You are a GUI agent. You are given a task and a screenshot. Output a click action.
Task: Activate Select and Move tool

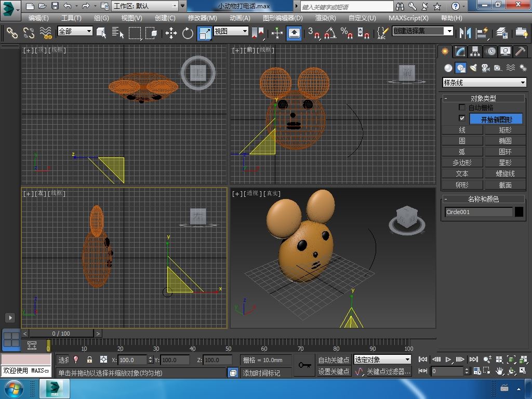click(x=171, y=33)
